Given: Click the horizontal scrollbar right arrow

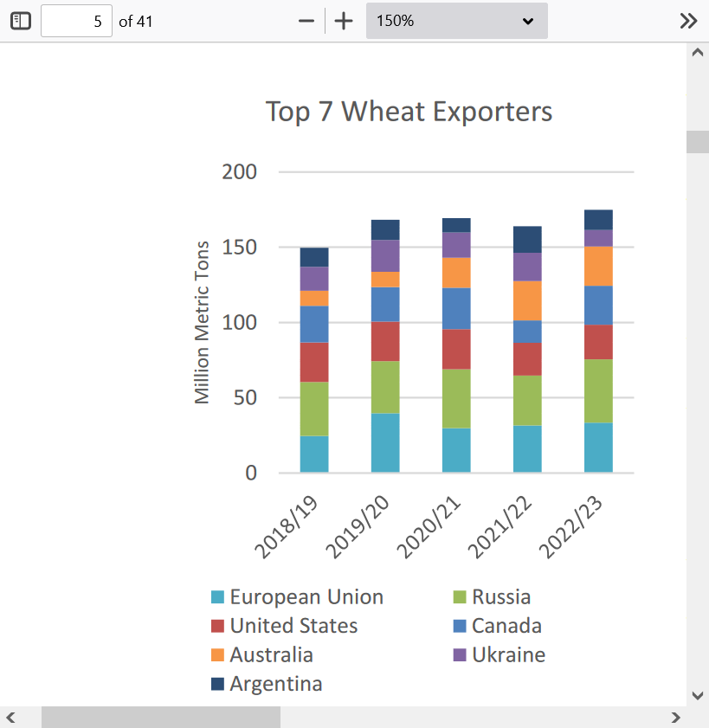Looking at the screenshot, I should click(x=676, y=718).
